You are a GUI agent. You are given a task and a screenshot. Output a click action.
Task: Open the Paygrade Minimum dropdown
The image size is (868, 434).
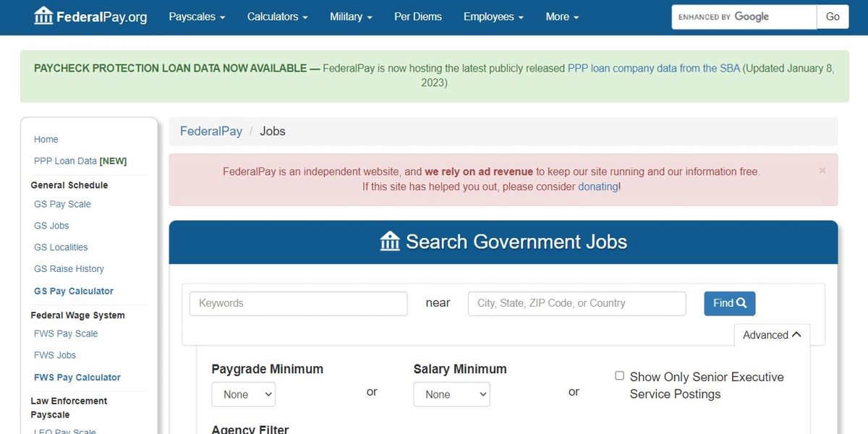[x=244, y=394]
